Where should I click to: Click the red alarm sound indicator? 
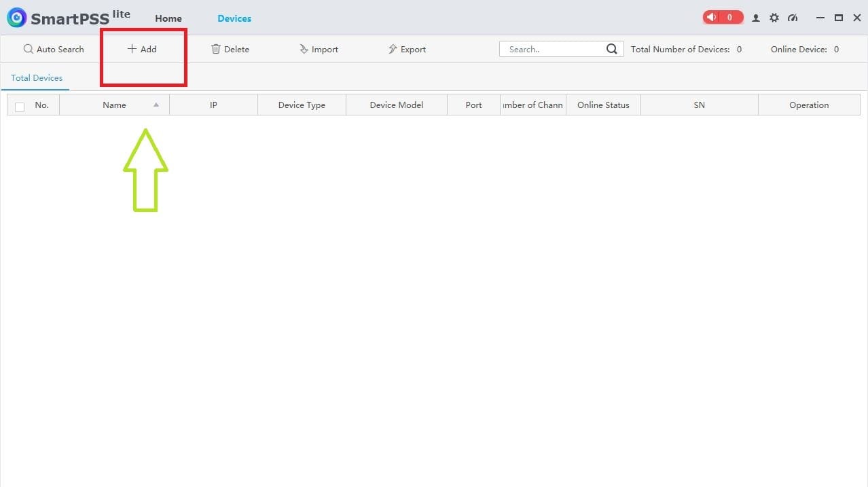pyautogui.click(x=722, y=17)
